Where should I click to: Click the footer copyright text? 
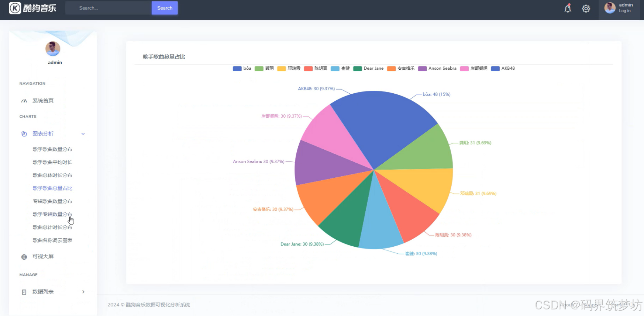click(x=149, y=305)
